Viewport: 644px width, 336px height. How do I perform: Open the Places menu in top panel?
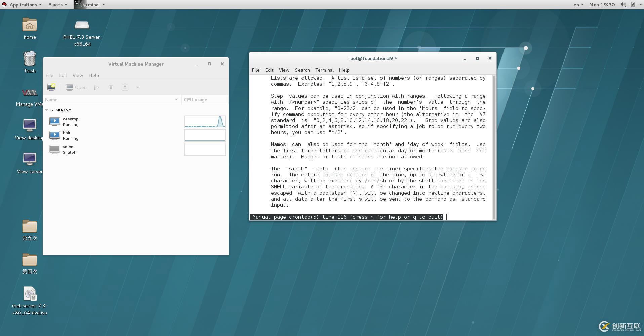57,5
